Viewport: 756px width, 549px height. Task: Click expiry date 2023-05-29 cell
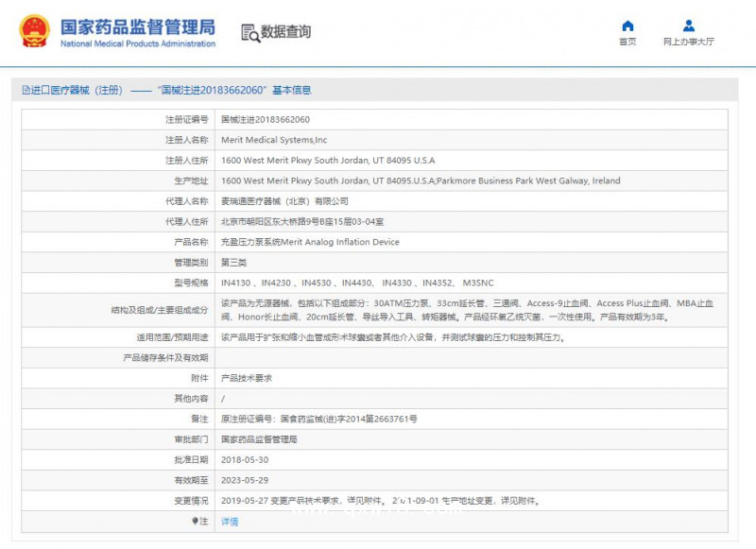pos(248,481)
